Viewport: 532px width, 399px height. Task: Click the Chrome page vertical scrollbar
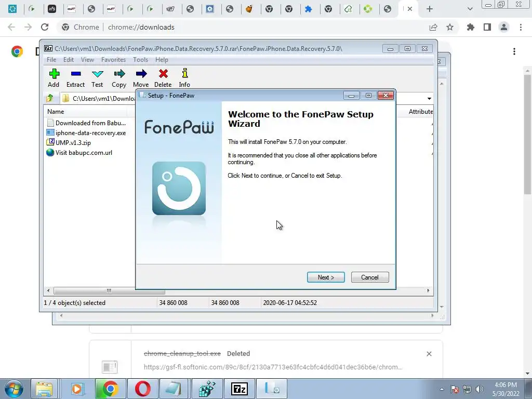tap(527, 134)
